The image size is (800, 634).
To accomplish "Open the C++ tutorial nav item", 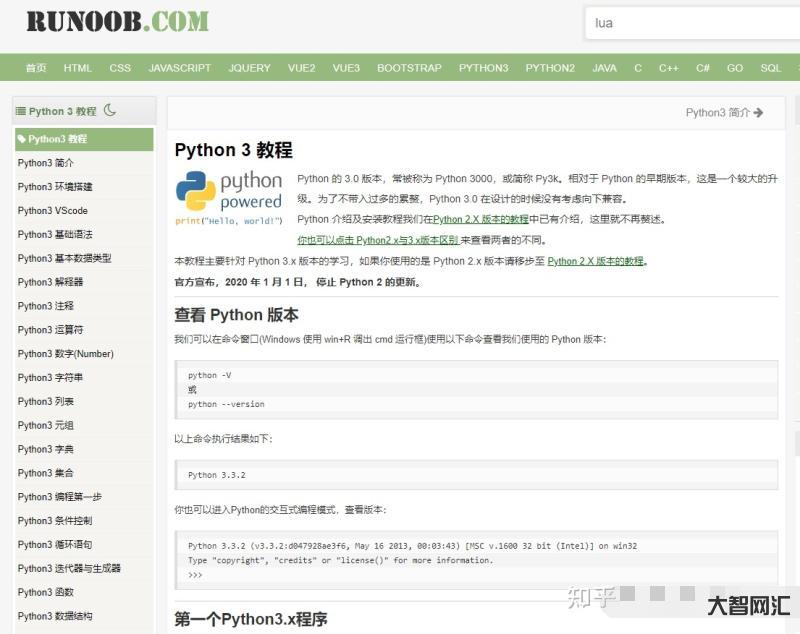I will [669, 68].
